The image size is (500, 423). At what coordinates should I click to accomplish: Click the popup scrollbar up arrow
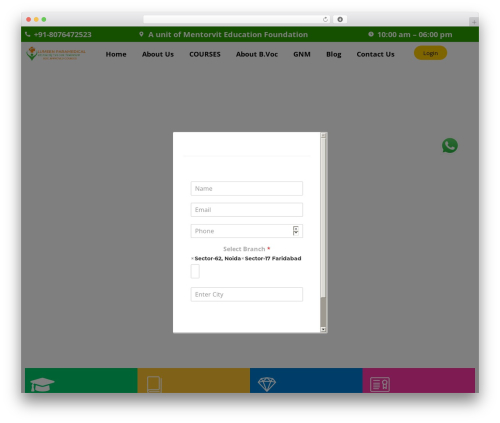pos(323,135)
